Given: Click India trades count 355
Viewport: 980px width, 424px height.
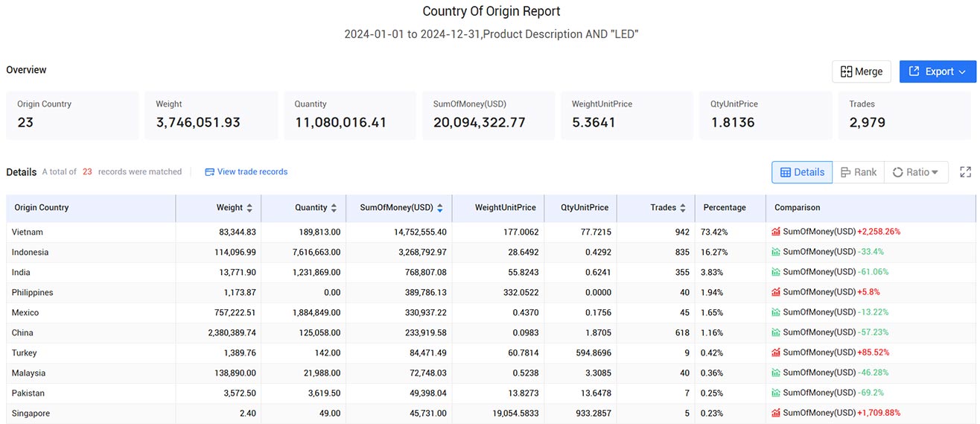Looking at the screenshot, I should (682, 272).
